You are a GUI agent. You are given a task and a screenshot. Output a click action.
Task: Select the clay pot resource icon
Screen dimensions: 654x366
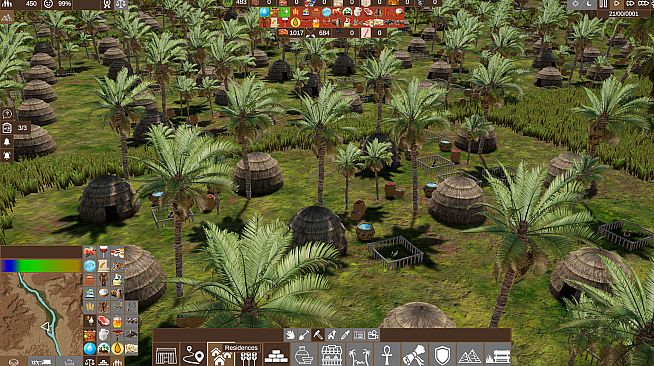coord(90,279)
